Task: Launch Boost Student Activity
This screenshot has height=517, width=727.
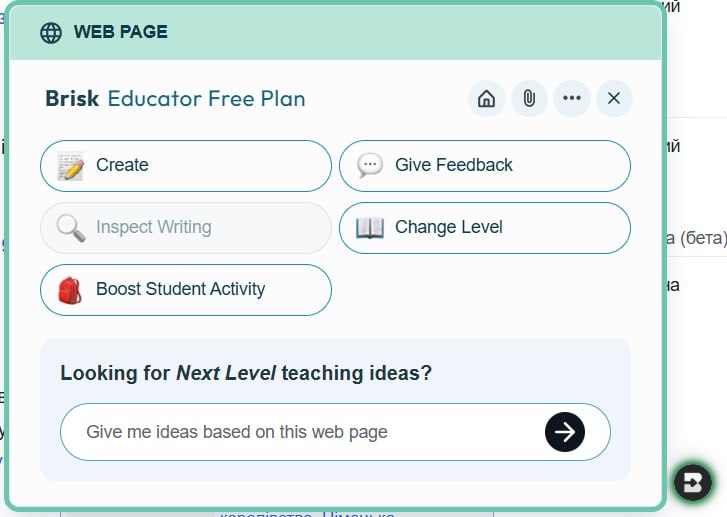Action: 185,290
